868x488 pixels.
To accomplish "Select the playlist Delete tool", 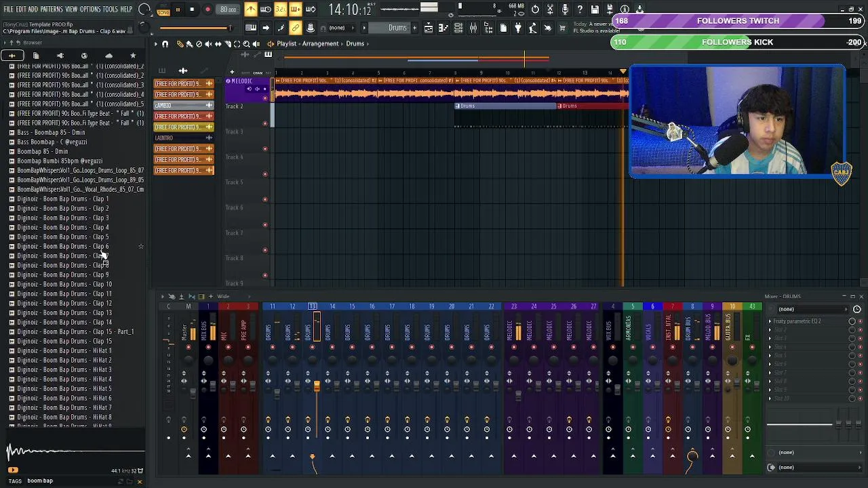I will click(199, 43).
